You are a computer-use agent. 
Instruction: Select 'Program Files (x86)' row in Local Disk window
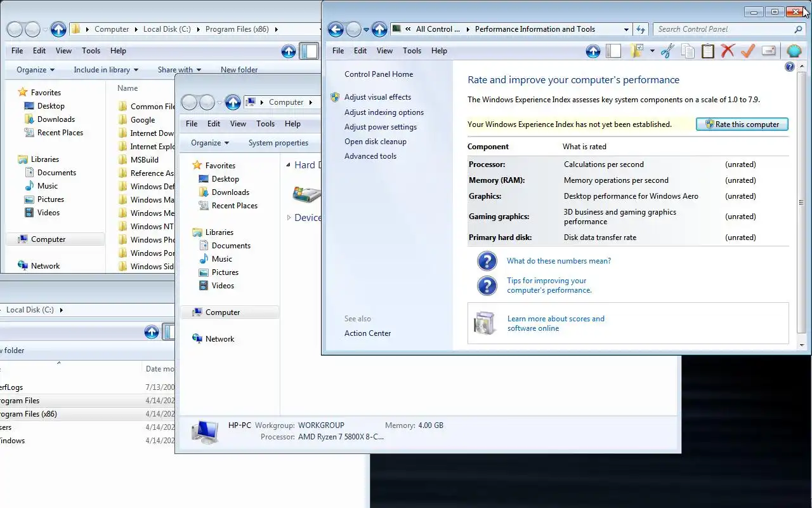point(87,414)
